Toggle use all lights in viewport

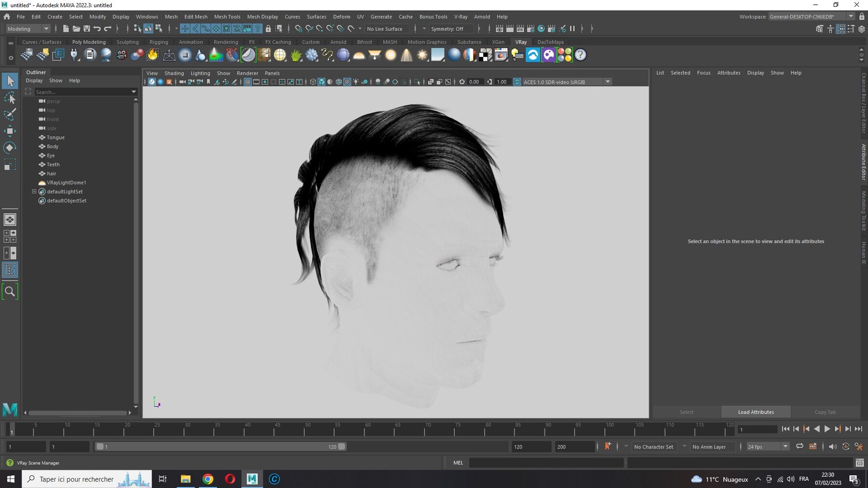click(356, 82)
